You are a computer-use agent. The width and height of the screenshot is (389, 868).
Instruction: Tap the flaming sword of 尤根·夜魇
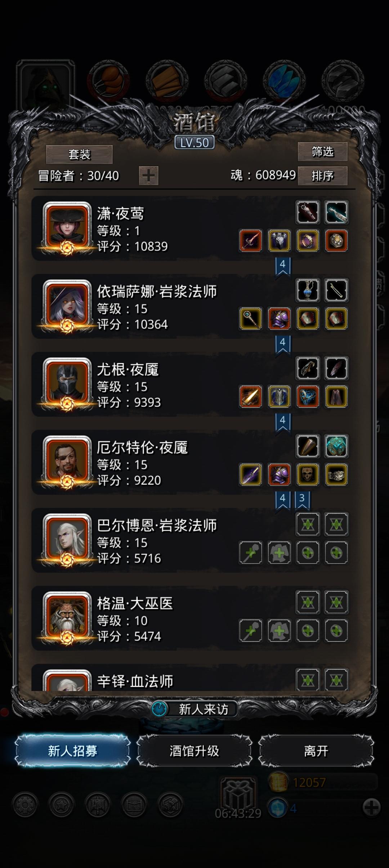coord(251,397)
